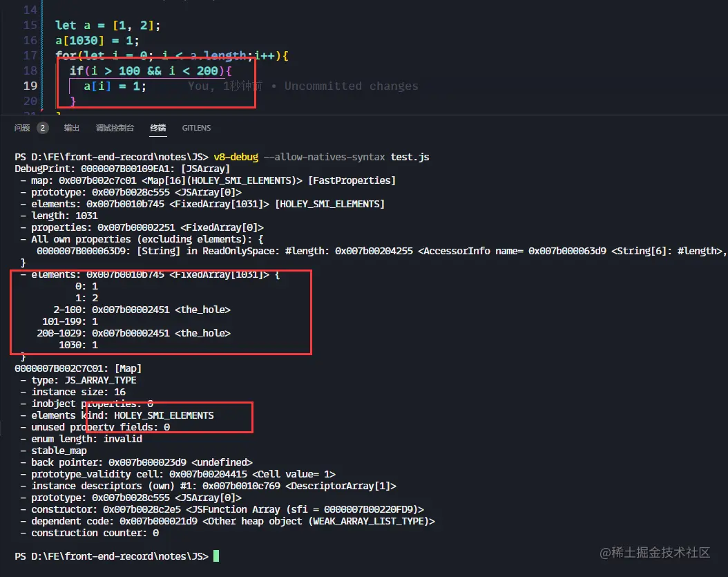Image resolution: width=728 pixels, height=577 pixels.
Task: Open the 问题 problems panel tab
Action: point(22,128)
